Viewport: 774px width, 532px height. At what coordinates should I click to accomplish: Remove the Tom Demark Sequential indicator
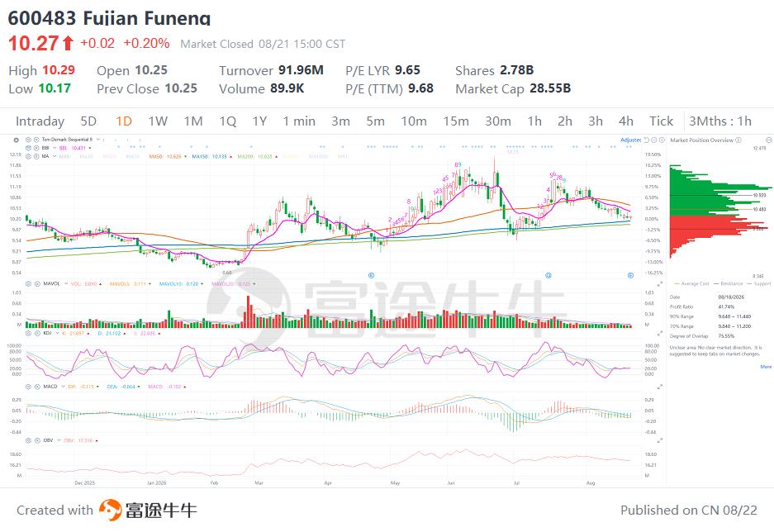tap(36, 140)
